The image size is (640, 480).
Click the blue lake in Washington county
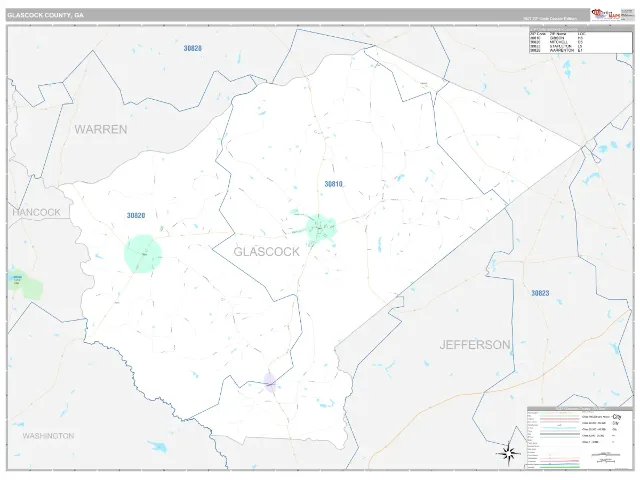coord(158,447)
